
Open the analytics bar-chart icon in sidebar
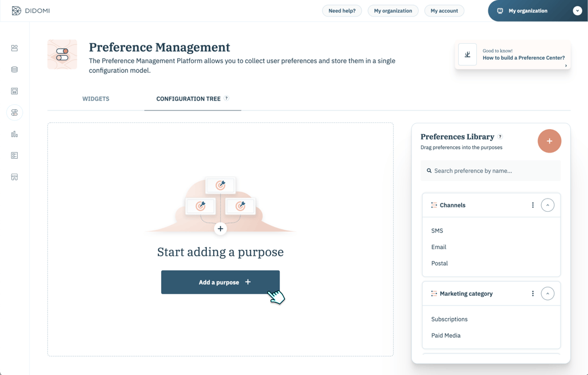[x=14, y=134]
